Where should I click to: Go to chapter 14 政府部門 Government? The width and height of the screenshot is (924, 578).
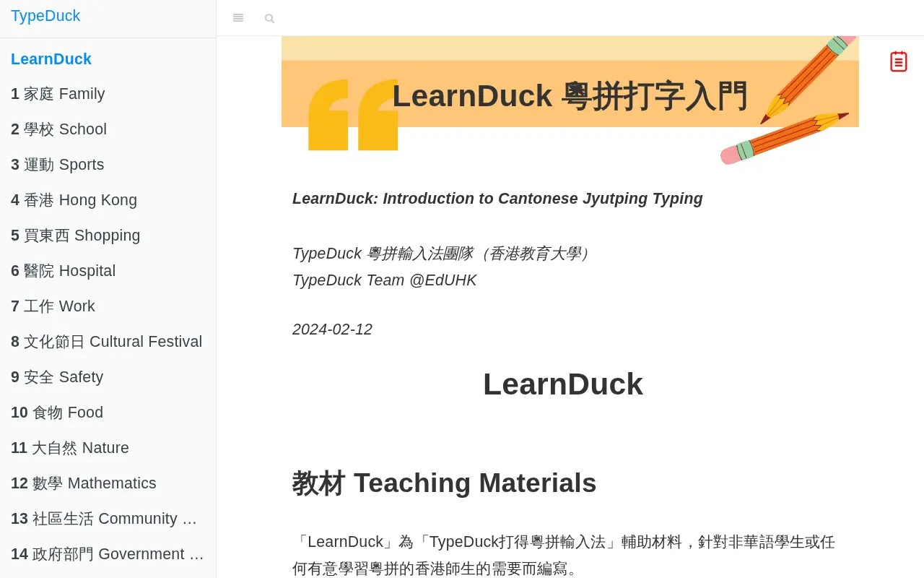[x=108, y=554]
